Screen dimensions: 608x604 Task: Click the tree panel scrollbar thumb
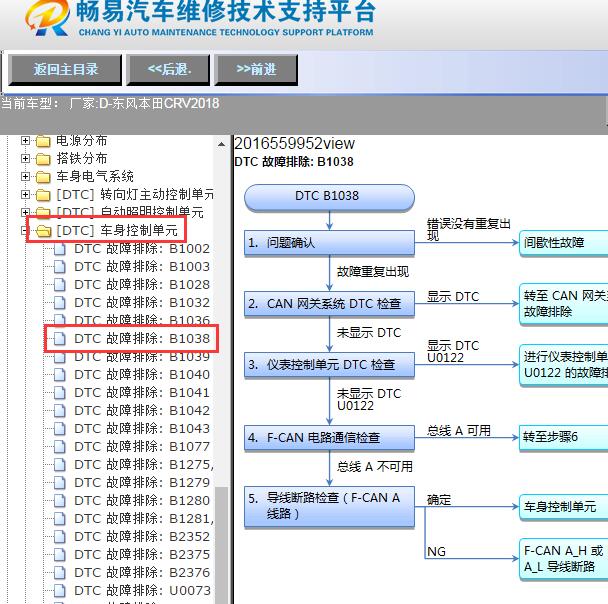click(x=221, y=545)
